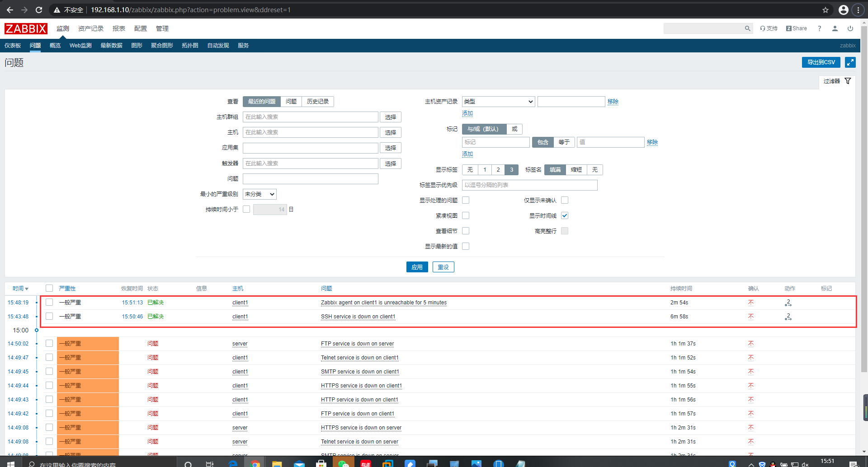
Task: Toggle the show unacknowledged only checkbox
Action: 565,200
